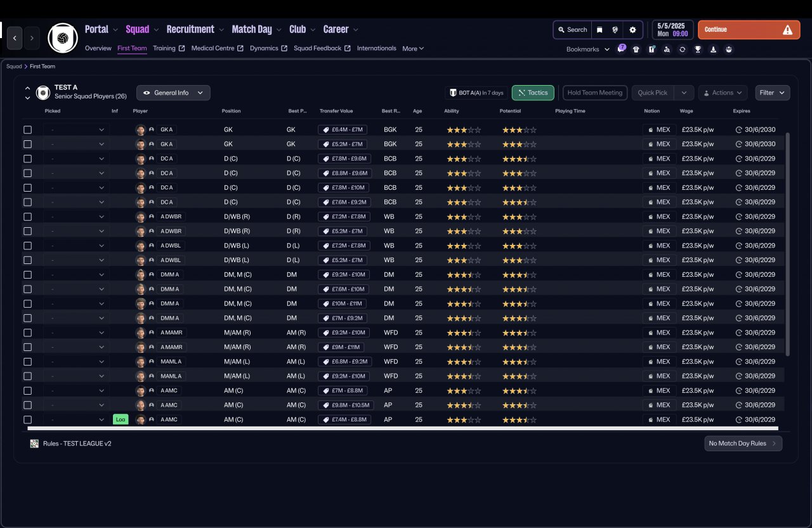The height and width of the screenshot is (528, 812).
Task: Tick the checkbox in the £10M - £11M row
Action: (27, 303)
